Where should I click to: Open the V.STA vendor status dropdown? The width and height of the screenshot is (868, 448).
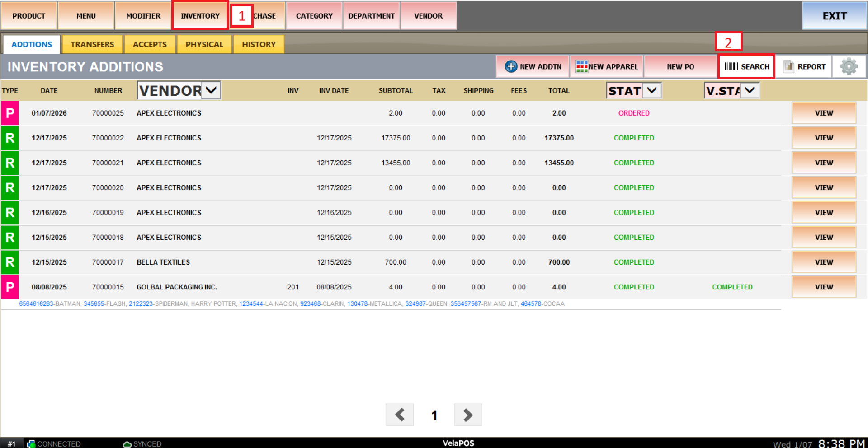point(750,90)
